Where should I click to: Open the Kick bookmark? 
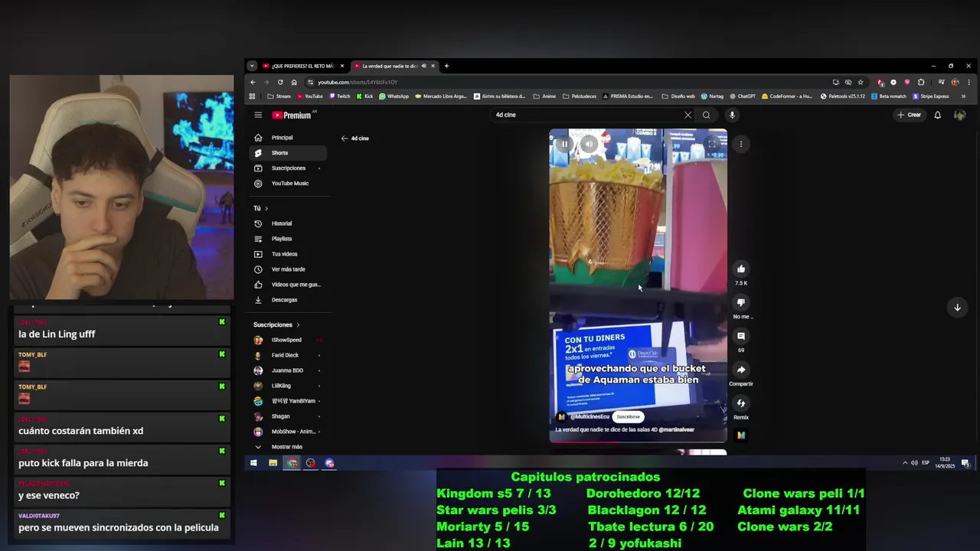[x=364, y=96]
